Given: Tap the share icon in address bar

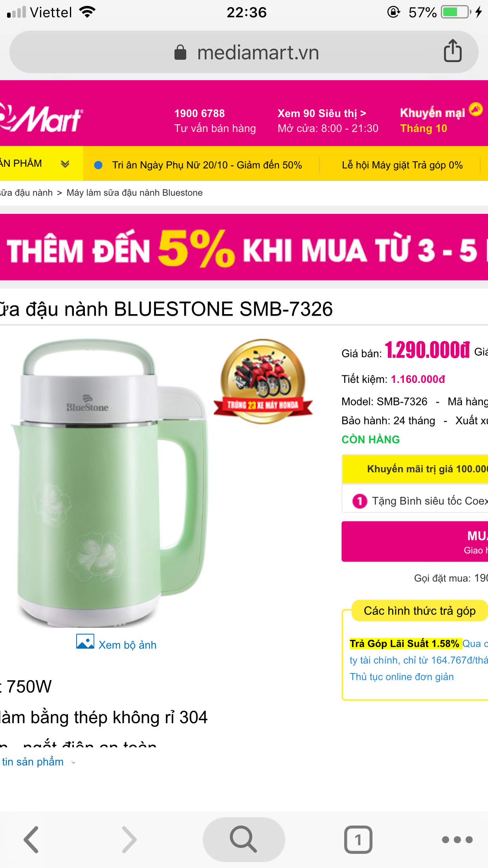Looking at the screenshot, I should [x=453, y=51].
